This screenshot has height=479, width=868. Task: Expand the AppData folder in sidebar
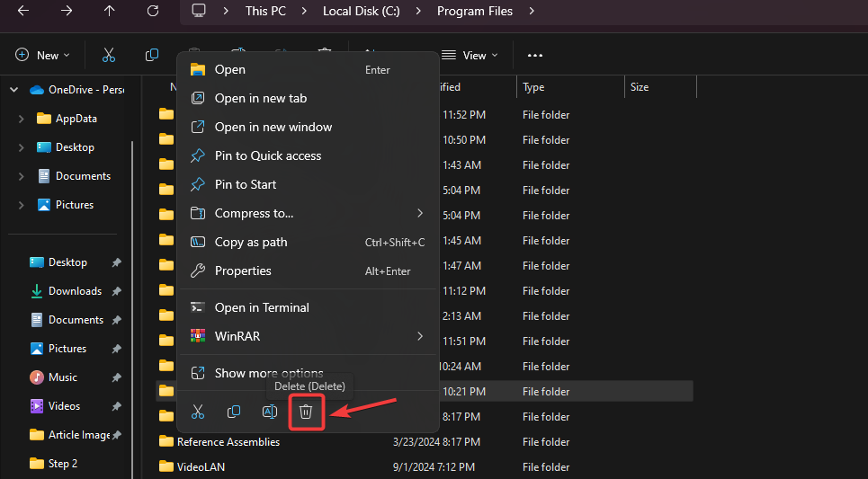point(22,119)
